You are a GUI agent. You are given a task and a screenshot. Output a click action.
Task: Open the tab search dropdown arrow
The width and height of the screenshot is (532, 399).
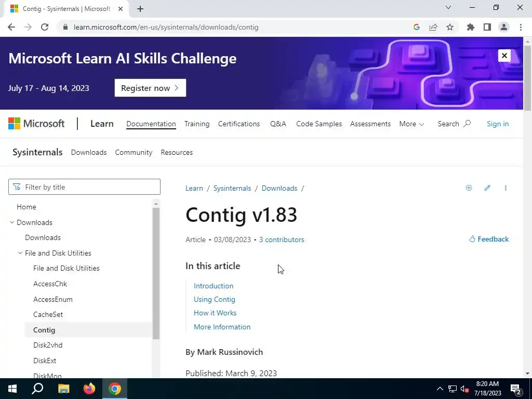[448, 7]
